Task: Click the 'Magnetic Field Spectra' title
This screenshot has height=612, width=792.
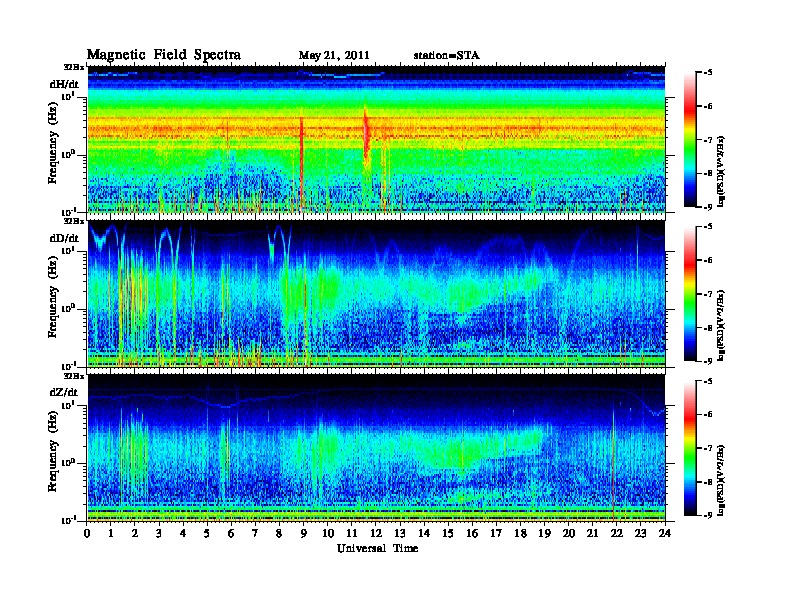Action: pyautogui.click(x=164, y=55)
